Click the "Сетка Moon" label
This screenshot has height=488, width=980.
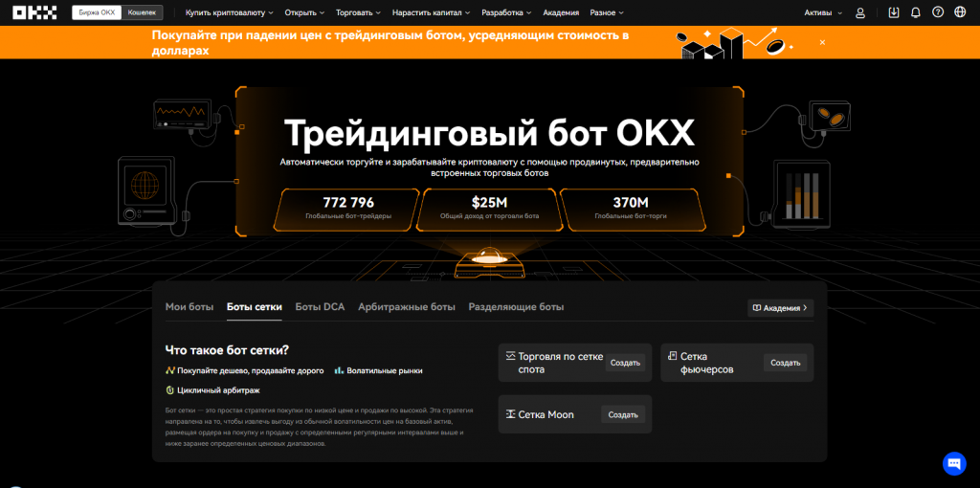click(x=546, y=414)
